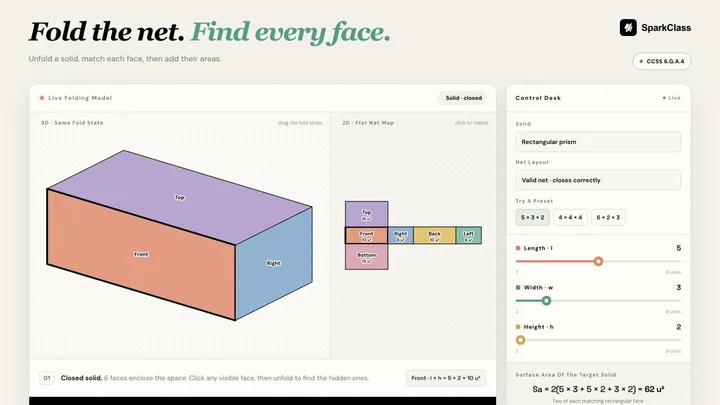This screenshot has height=405, width=720.
Task: Click the Live indicator in Control Desk
Action: tap(671, 98)
